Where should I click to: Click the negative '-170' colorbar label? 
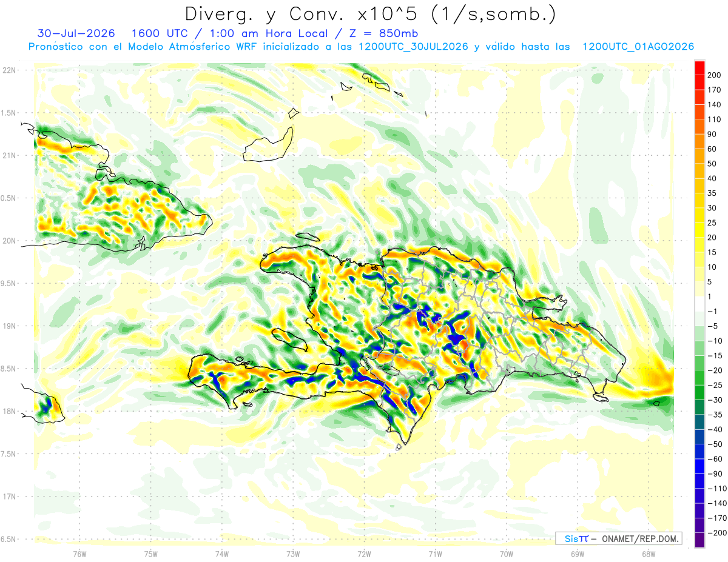pos(718,518)
